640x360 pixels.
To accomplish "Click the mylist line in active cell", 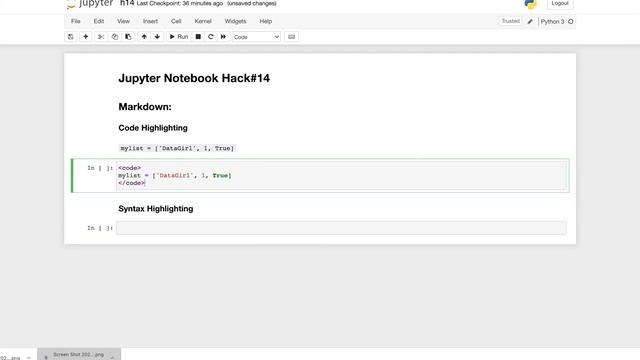I will 175,176.
